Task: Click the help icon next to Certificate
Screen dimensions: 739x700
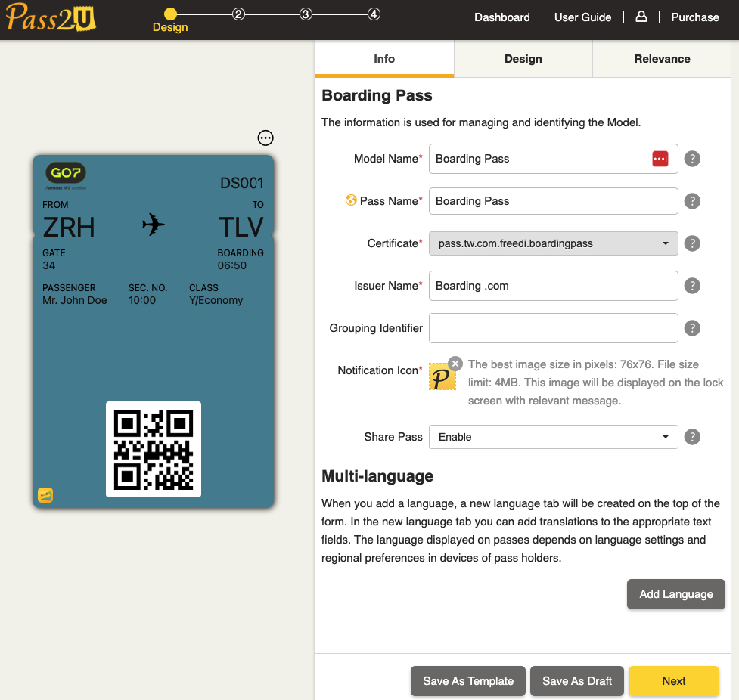Action: tap(692, 243)
